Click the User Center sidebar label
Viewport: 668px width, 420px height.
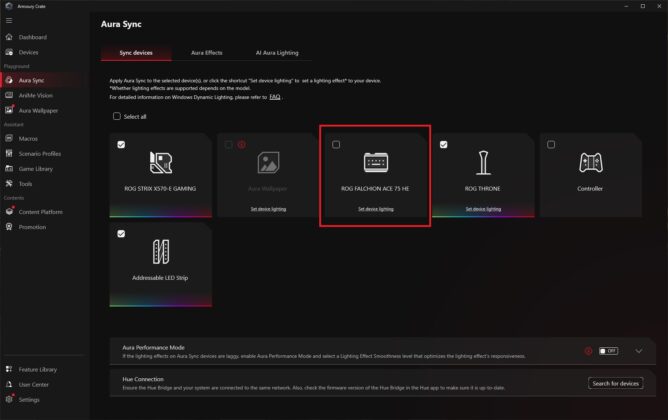[34, 384]
